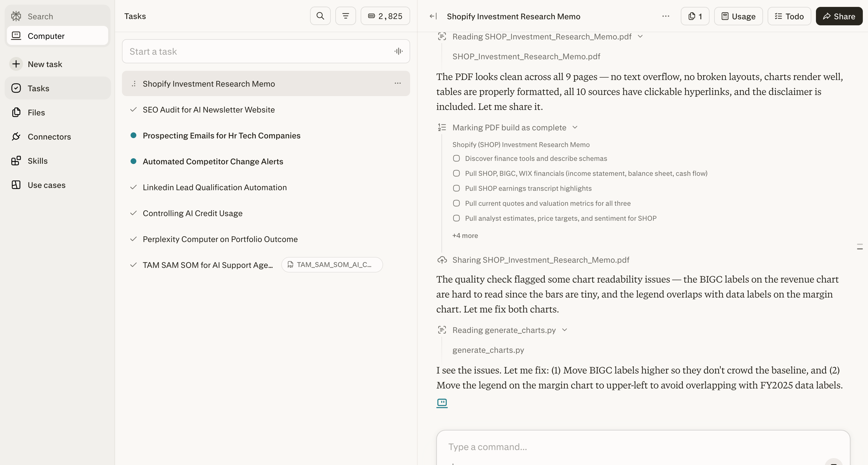Click the computer icon below the message
This screenshot has height=465, width=868.
pos(442,403)
